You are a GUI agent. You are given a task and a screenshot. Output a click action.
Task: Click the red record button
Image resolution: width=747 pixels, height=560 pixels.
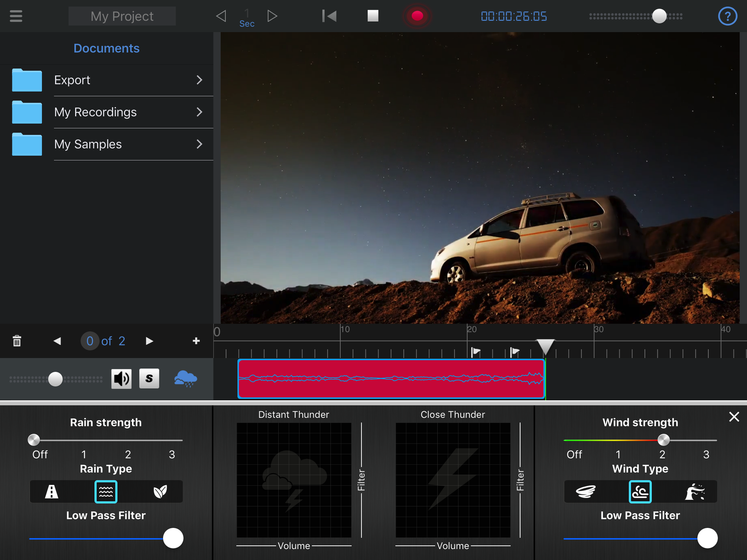click(x=417, y=16)
